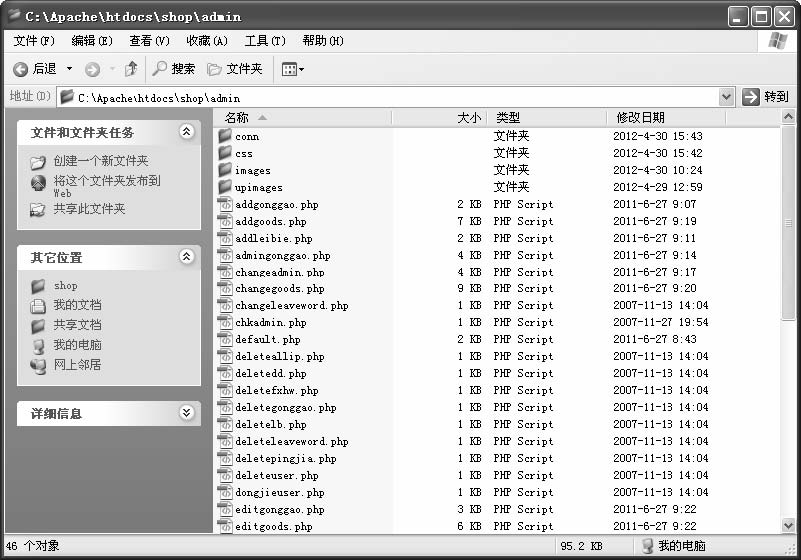The height and width of the screenshot is (560, 801).
Task: Select the images folder icon
Action: tap(225, 170)
